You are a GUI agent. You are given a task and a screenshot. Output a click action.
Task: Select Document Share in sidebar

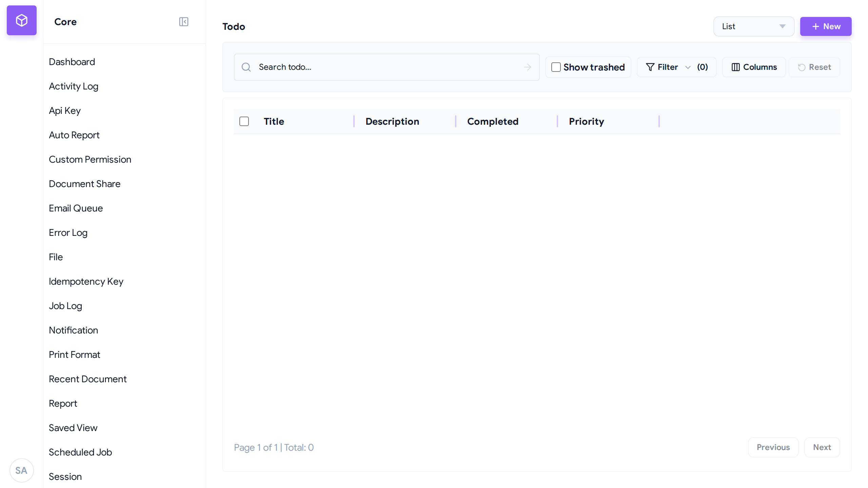pyautogui.click(x=85, y=184)
